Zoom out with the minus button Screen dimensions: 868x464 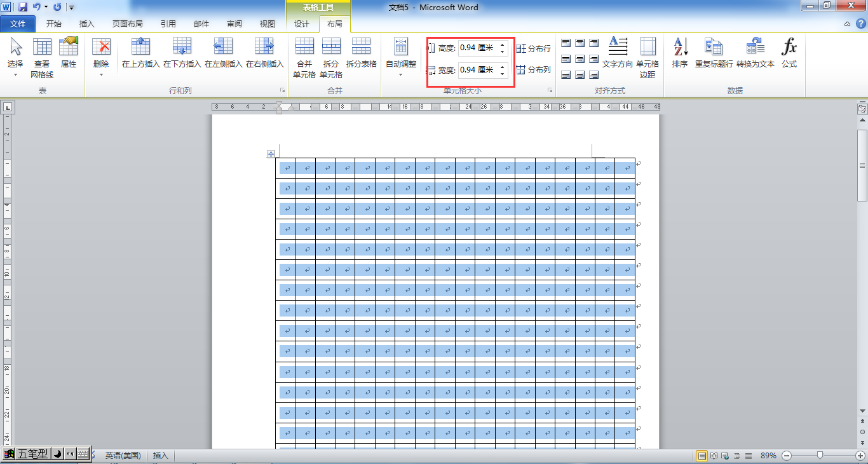coord(787,456)
